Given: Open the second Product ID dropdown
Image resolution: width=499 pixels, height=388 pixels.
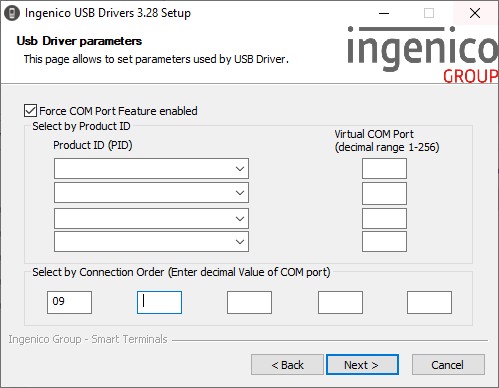Looking at the screenshot, I should coord(151,193).
